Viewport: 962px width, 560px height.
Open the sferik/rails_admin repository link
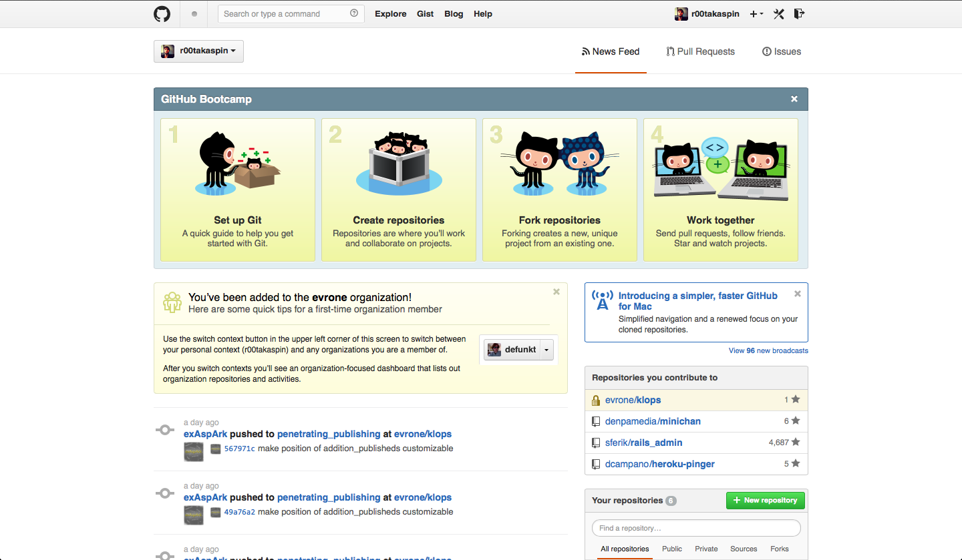[643, 443]
